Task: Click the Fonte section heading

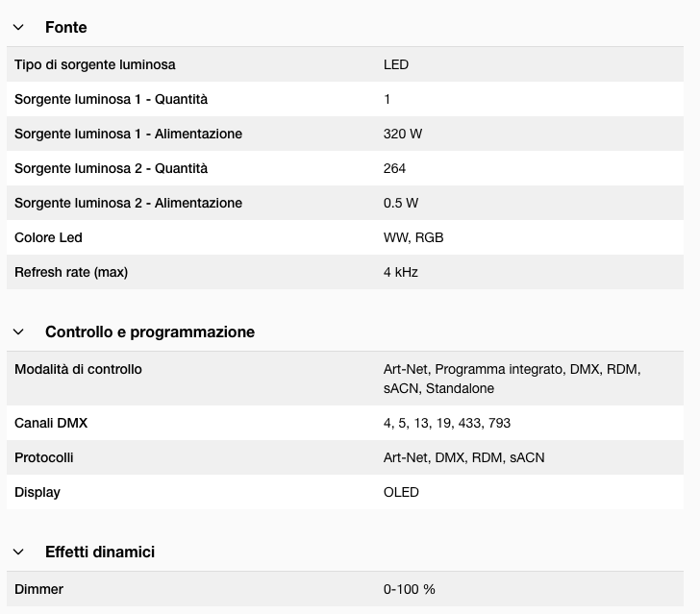Action: click(65, 28)
